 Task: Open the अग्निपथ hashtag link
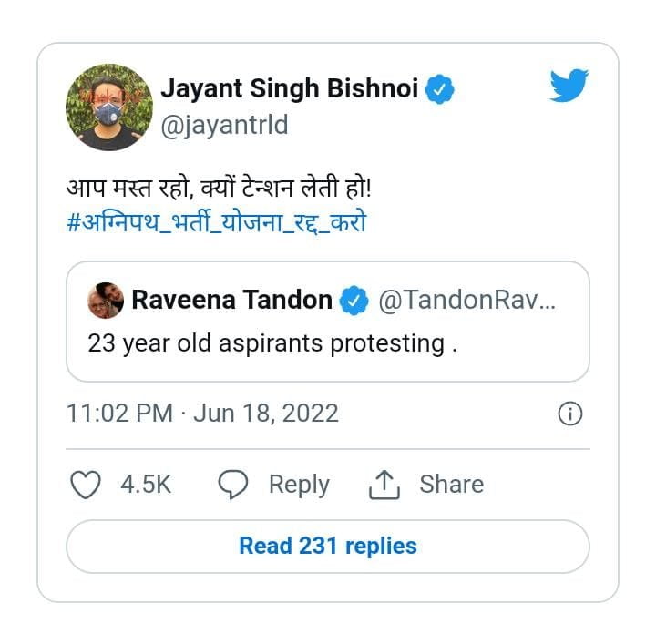coord(217,223)
